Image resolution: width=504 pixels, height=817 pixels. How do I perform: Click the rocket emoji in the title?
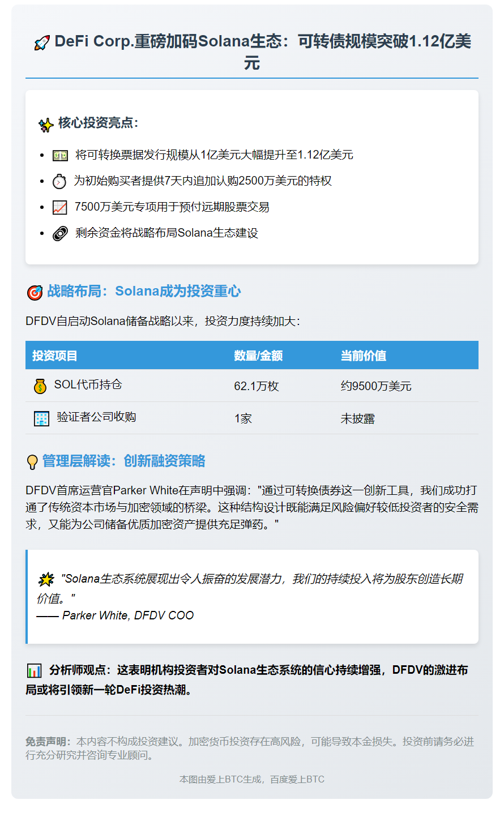pos(42,43)
